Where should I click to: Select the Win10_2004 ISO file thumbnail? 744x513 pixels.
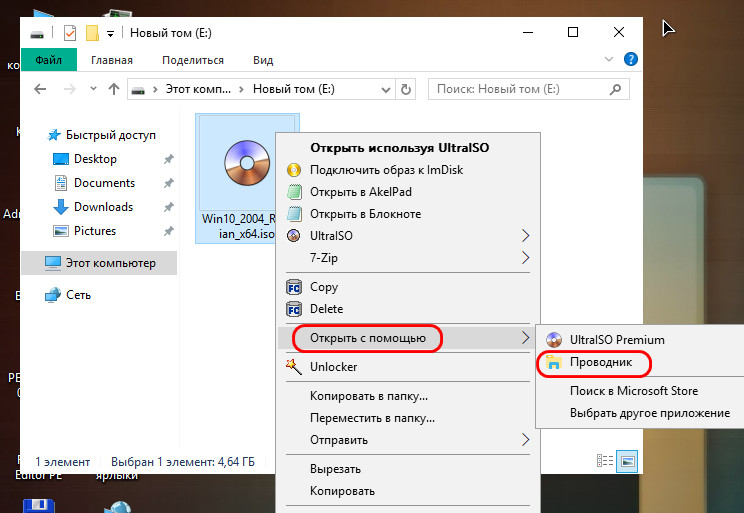(x=247, y=164)
